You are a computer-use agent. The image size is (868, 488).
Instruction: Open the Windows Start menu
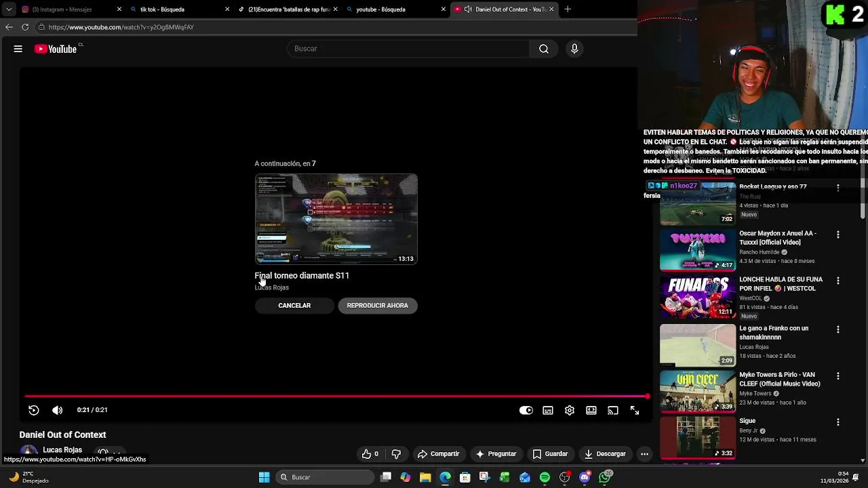(264, 478)
